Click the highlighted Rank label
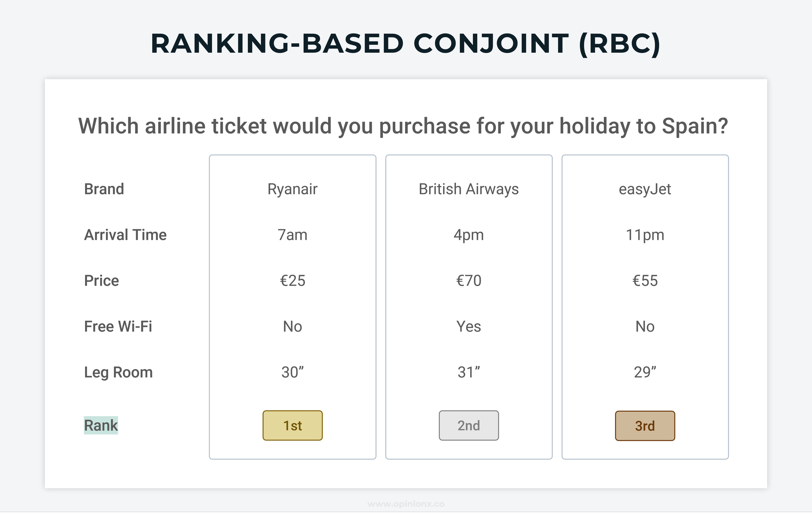The height and width of the screenshot is (514, 812). point(101,425)
